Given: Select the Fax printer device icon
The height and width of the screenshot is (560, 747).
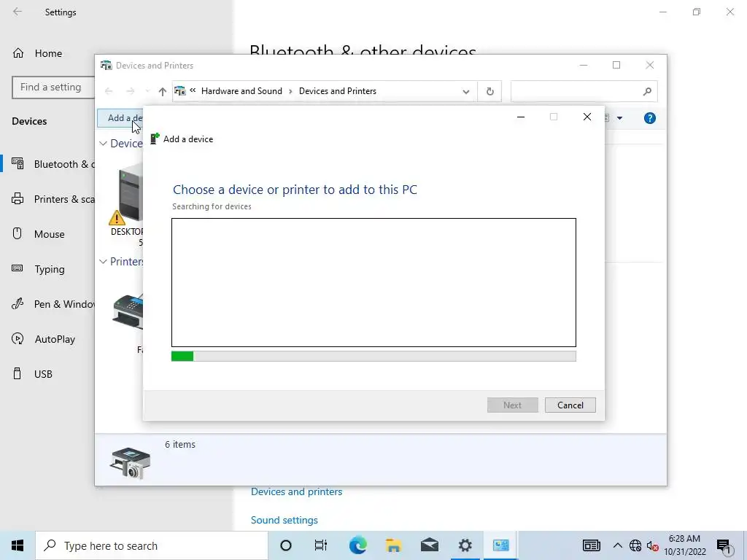Looking at the screenshot, I should [128, 312].
